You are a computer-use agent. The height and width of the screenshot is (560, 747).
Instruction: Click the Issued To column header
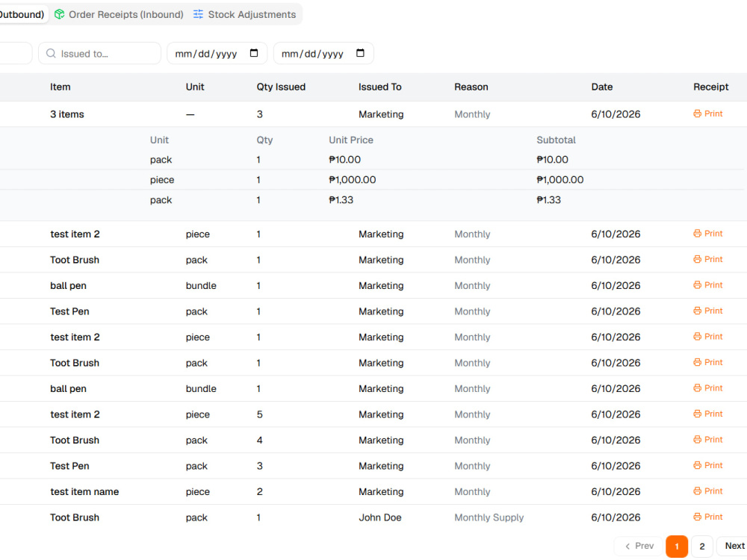[380, 87]
